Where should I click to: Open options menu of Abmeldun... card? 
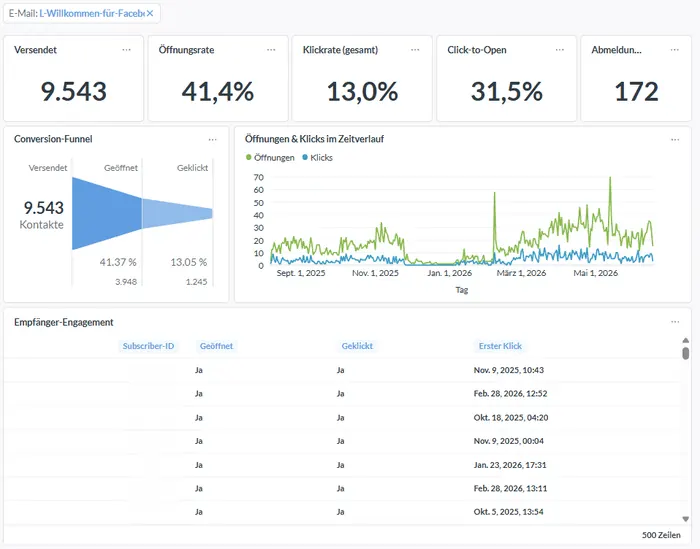click(x=675, y=50)
